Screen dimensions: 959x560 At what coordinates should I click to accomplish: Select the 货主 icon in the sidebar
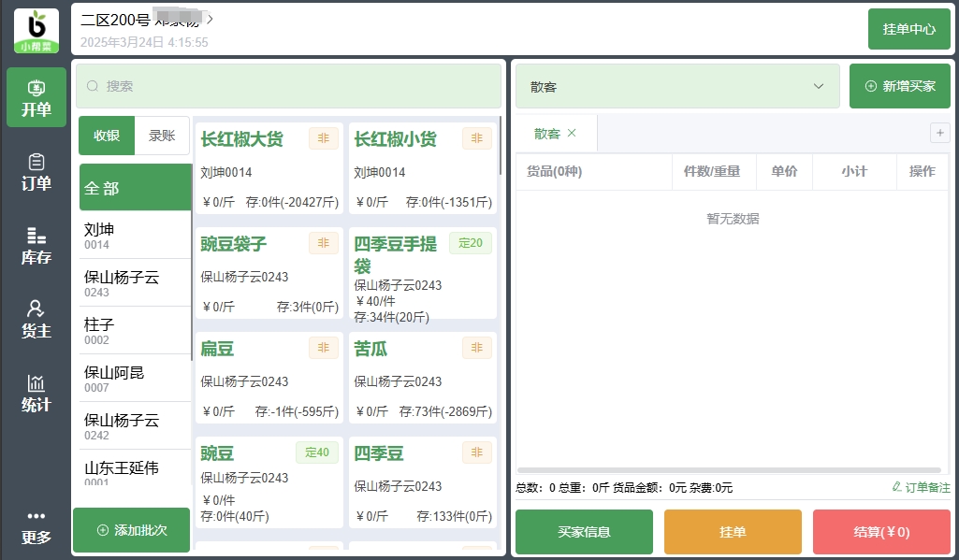[x=36, y=317]
